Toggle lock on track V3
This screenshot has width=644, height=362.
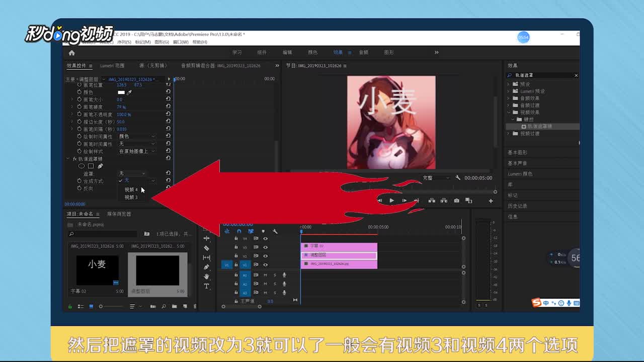pyautogui.click(x=236, y=247)
